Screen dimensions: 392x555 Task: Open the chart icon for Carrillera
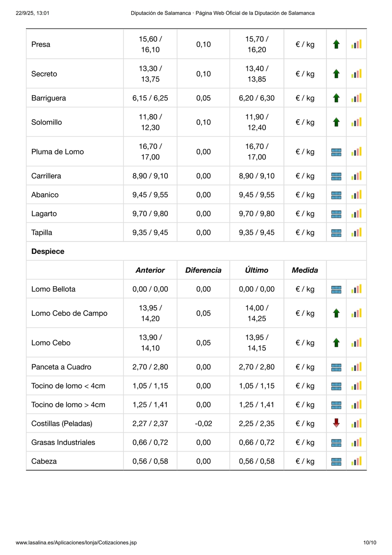[356, 176]
